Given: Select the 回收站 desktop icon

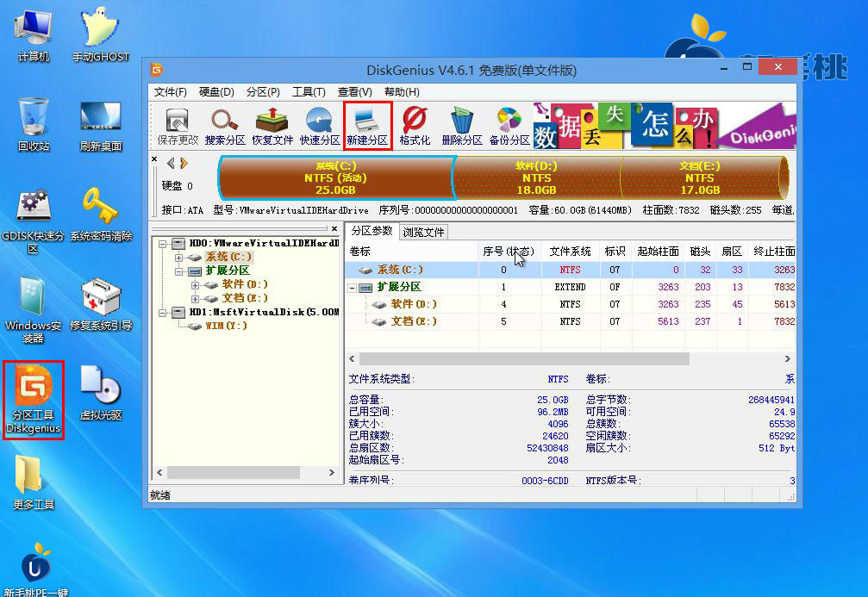Looking at the screenshot, I should click(x=34, y=125).
